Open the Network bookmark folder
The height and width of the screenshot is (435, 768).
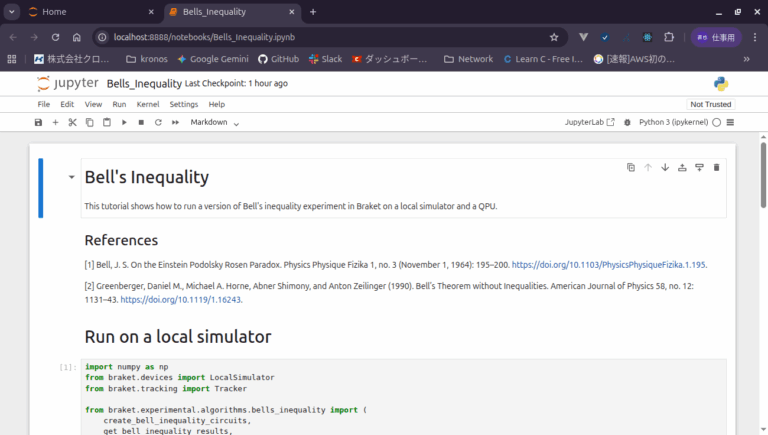click(468, 59)
